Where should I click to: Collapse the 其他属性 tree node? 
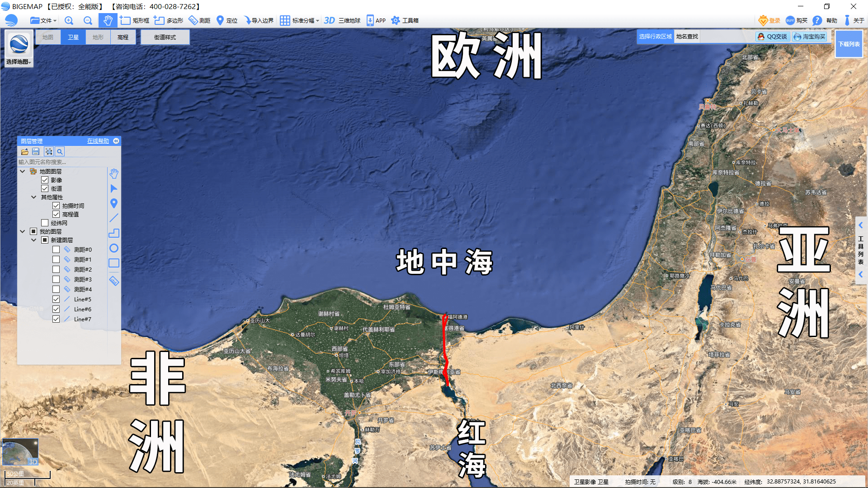point(33,197)
